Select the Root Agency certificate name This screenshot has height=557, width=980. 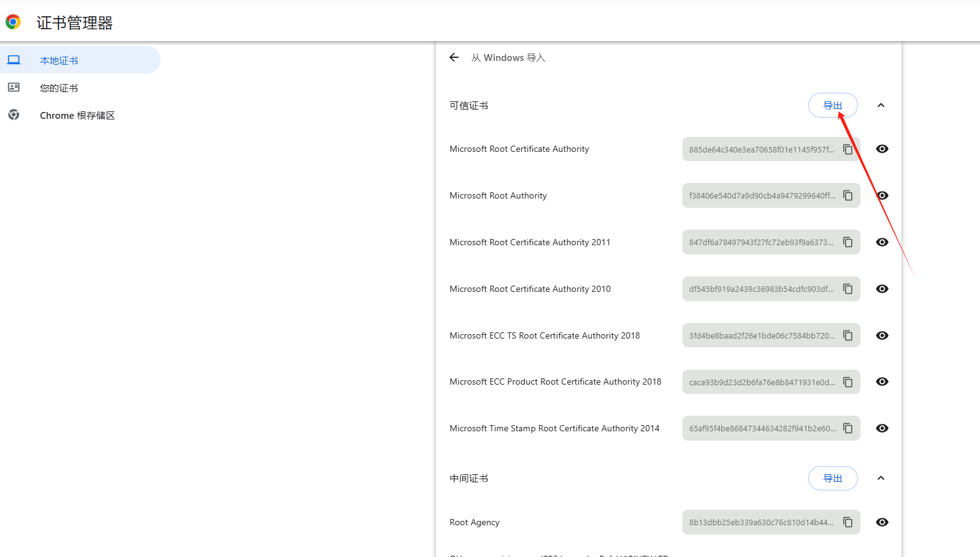tap(474, 522)
